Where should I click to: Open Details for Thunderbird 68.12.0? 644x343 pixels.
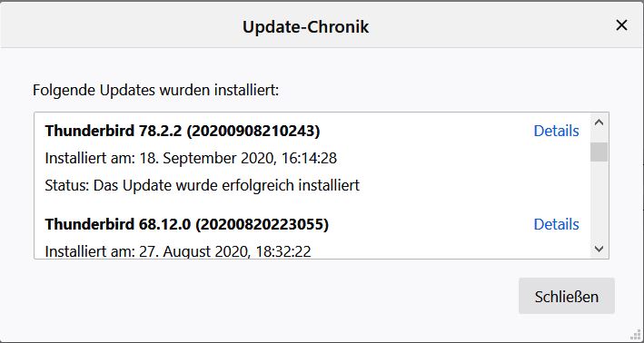(556, 224)
